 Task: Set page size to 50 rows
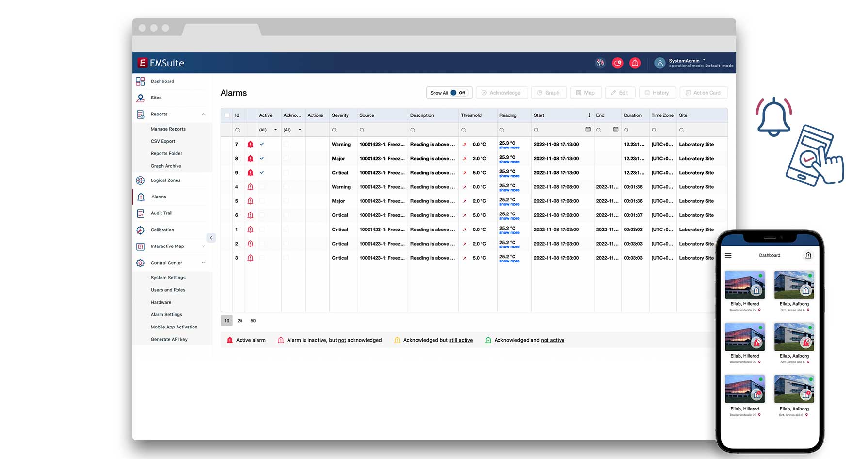[253, 321]
